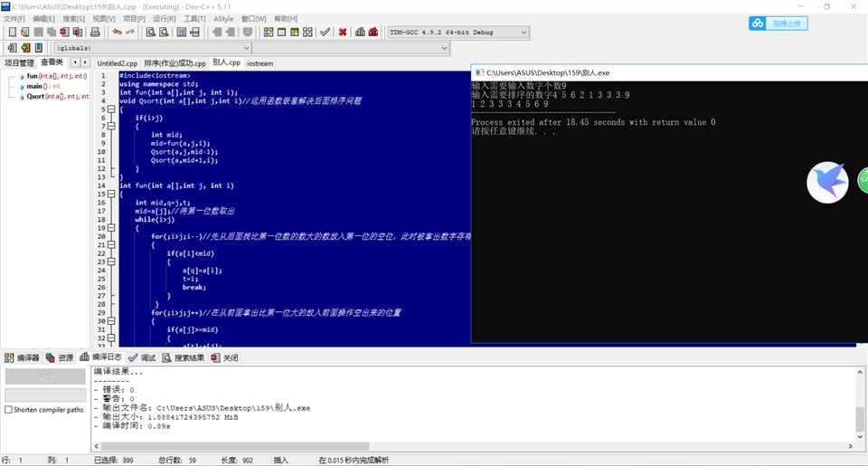Click the Go to line toolbar icon
This screenshot has width=868, height=466.
coord(195,33)
